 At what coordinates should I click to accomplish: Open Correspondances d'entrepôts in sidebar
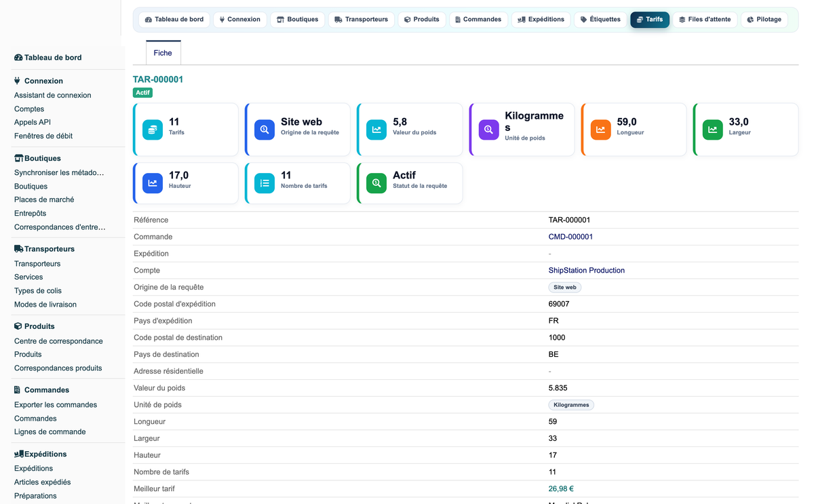[x=60, y=227]
